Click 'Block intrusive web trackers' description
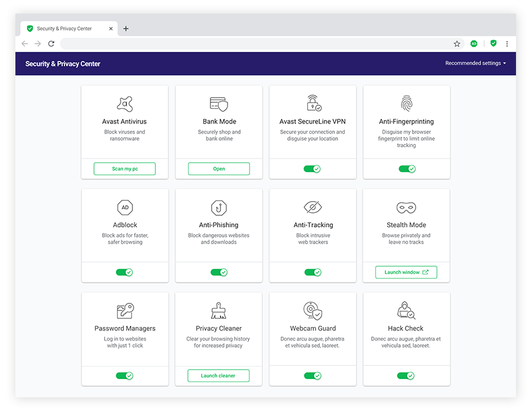Viewport: 532px width, 411px height. [x=313, y=238]
